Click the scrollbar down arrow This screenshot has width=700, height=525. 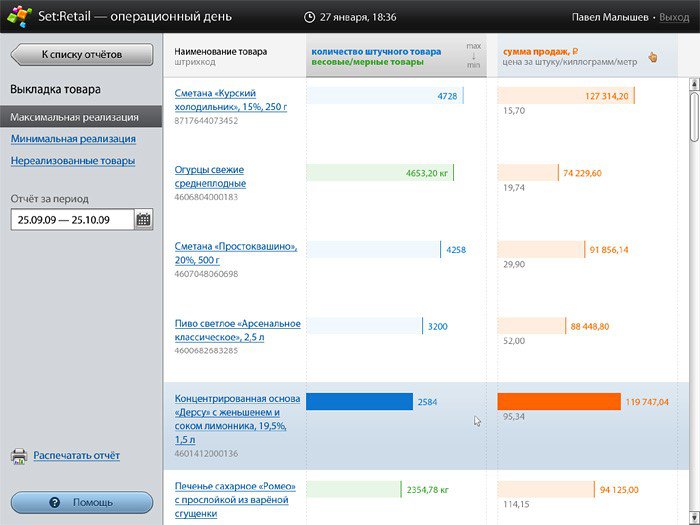(x=694, y=518)
